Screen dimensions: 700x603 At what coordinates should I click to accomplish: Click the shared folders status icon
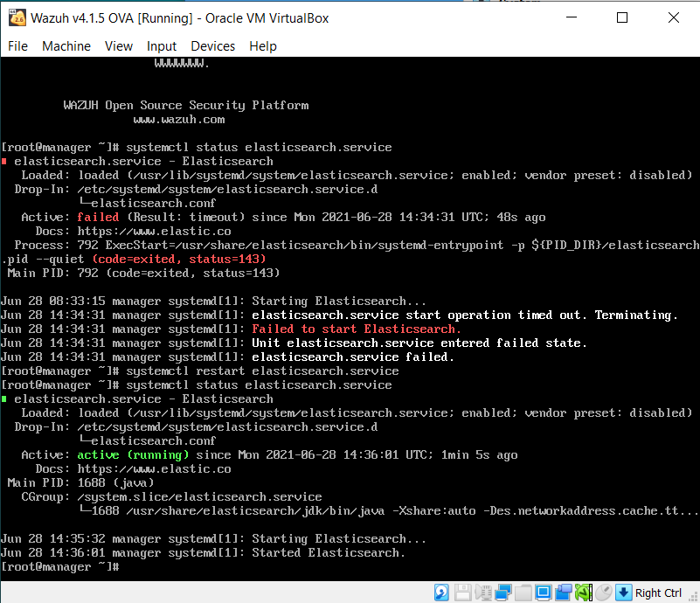coord(523,593)
